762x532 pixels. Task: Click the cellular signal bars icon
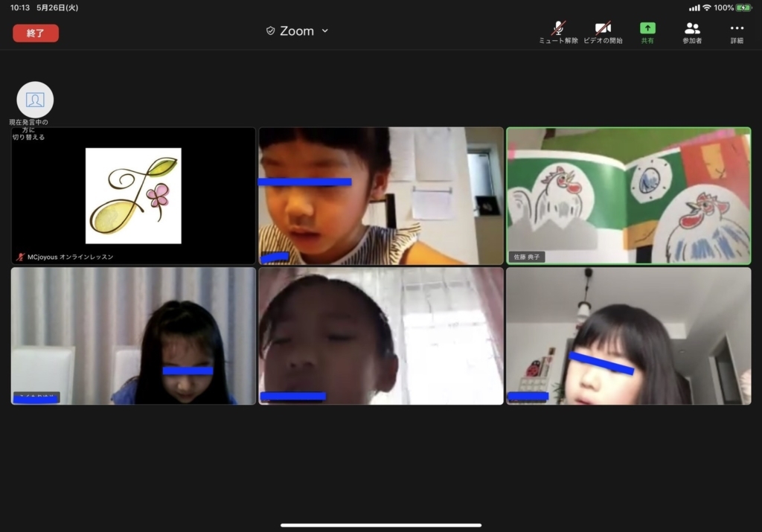694,7
